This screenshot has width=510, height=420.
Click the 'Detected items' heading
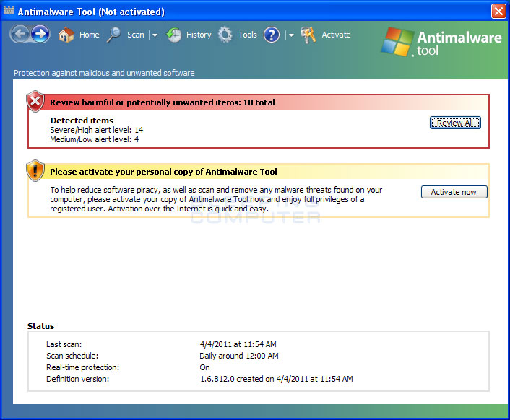82,121
